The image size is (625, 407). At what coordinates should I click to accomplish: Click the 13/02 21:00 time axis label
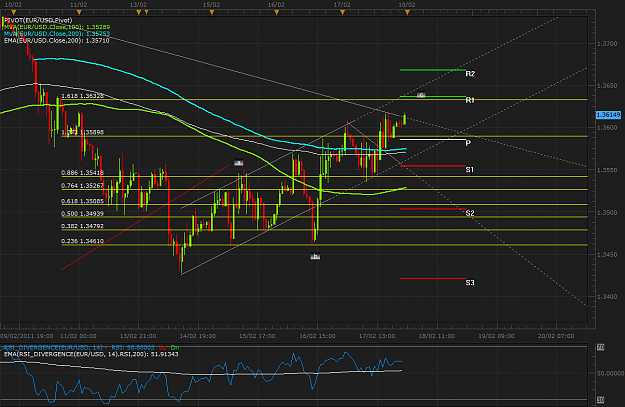coord(138,336)
